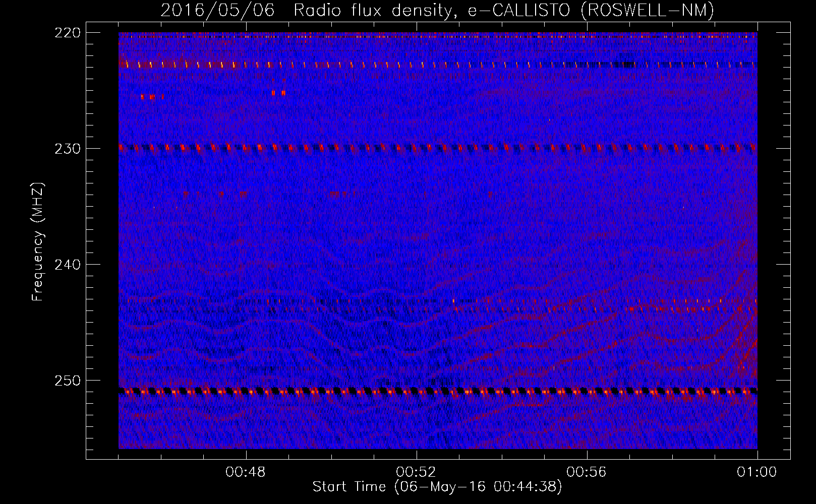Click the plot title mentioning e-CALLISTO ROSWELL-NM
816x504 pixels.
(437, 10)
